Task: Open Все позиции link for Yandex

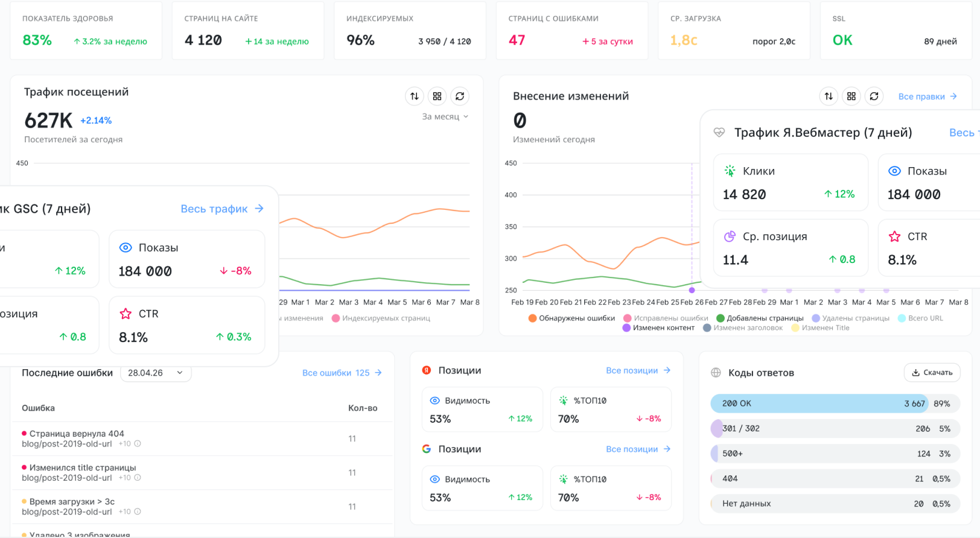Action: click(638, 370)
